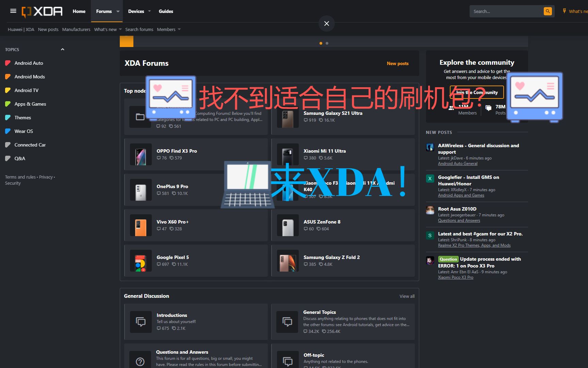
Task: Open OPPO Find X3 Pro thumbnail
Action: (x=141, y=154)
